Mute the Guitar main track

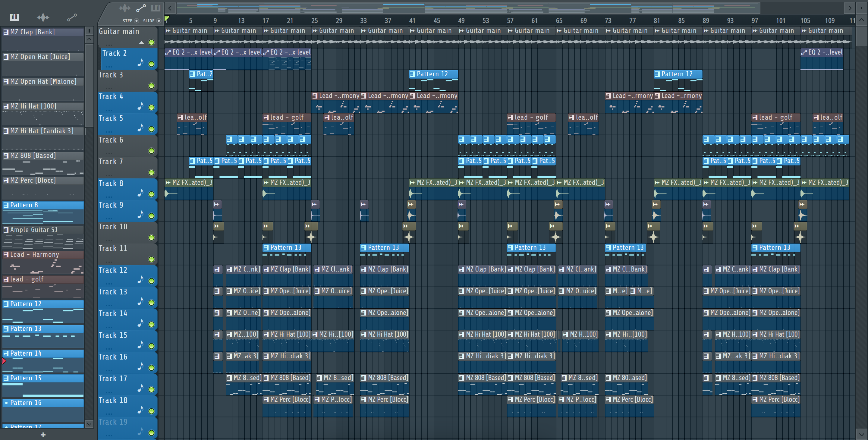(152, 42)
